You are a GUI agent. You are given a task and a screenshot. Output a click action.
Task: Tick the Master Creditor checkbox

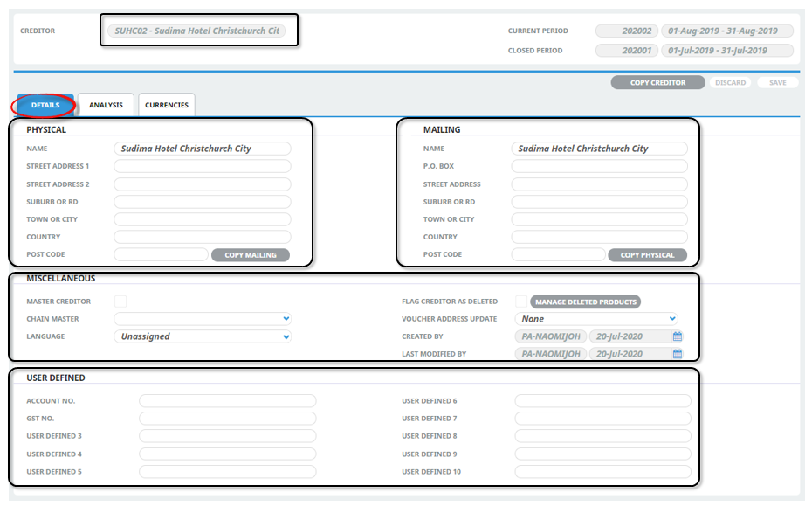pos(120,302)
